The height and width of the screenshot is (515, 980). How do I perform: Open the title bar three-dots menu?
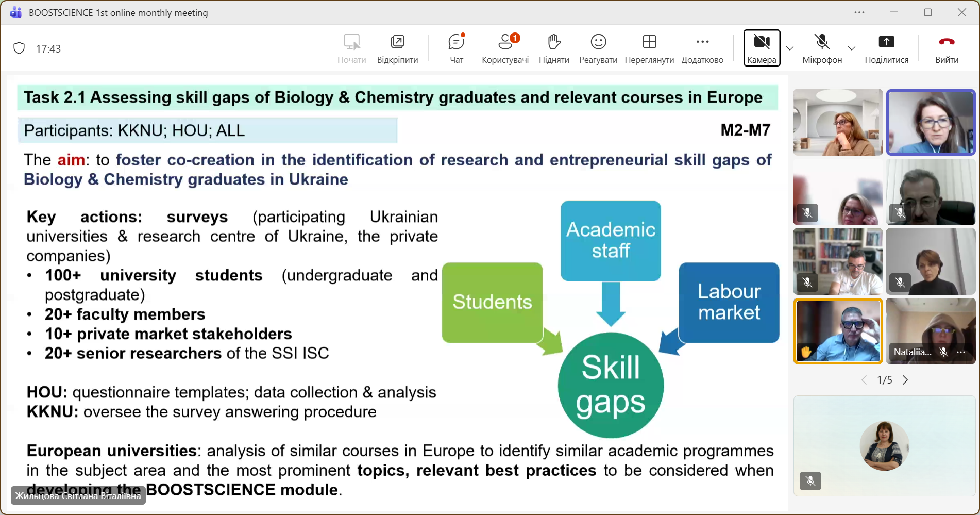click(x=859, y=12)
